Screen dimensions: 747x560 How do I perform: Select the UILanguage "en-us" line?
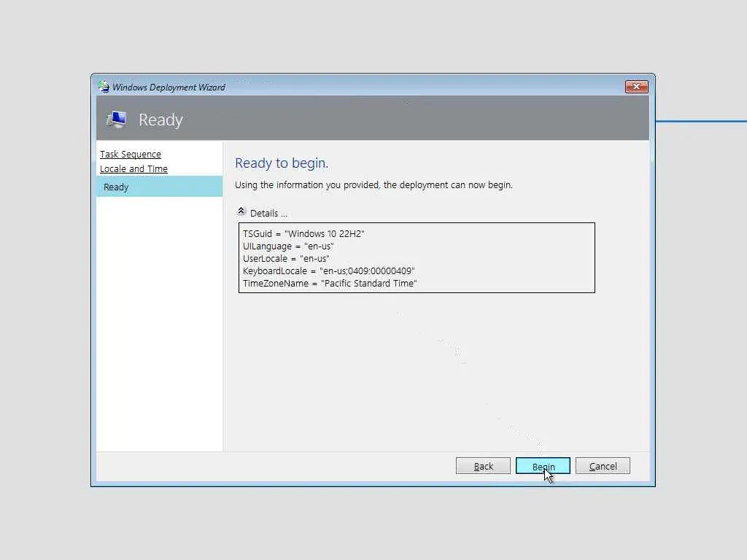[x=288, y=246]
